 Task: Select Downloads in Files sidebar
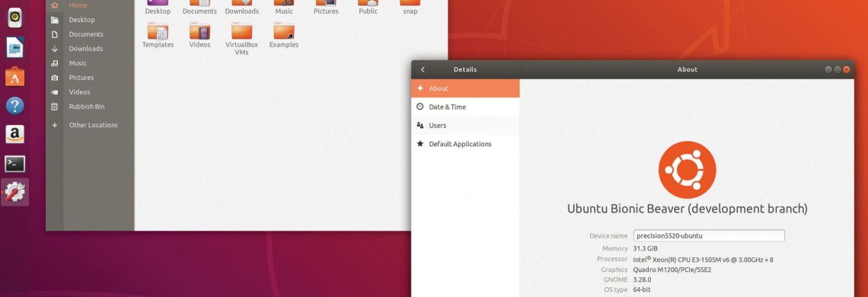tap(90, 48)
